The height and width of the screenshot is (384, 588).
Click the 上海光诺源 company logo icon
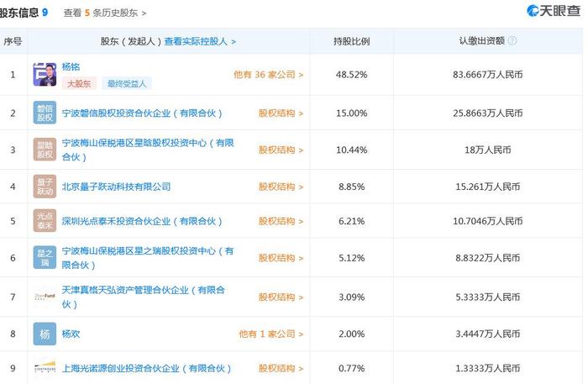(x=45, y=368)
